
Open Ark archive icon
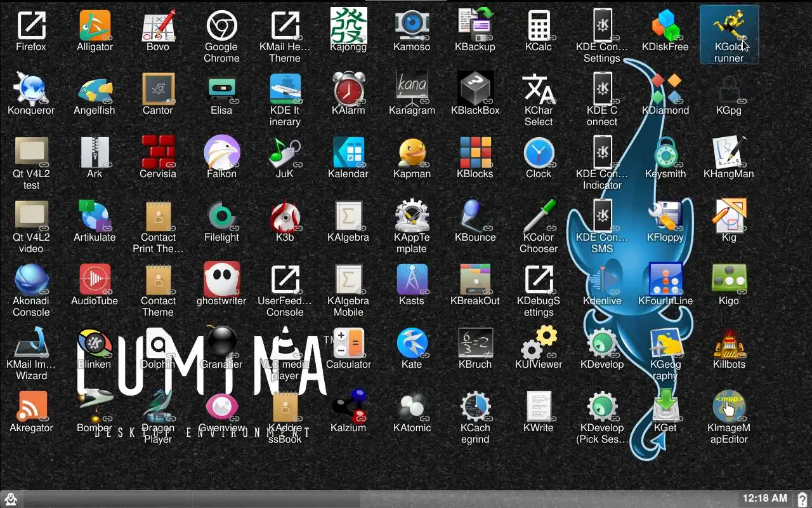tap(95, 152)
